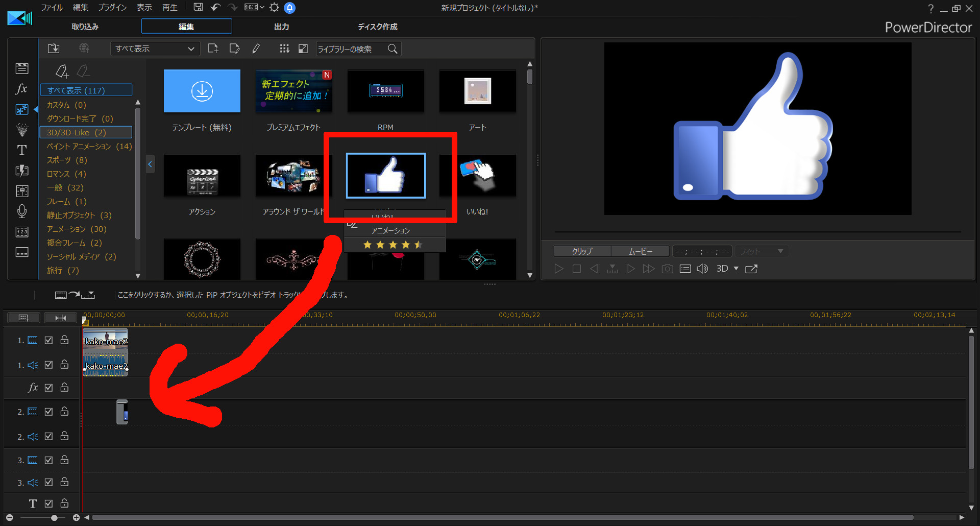Open the Chapter Room icon
Image resolution: width=980 pixels, height=526 pixels.
coord(22,232)
